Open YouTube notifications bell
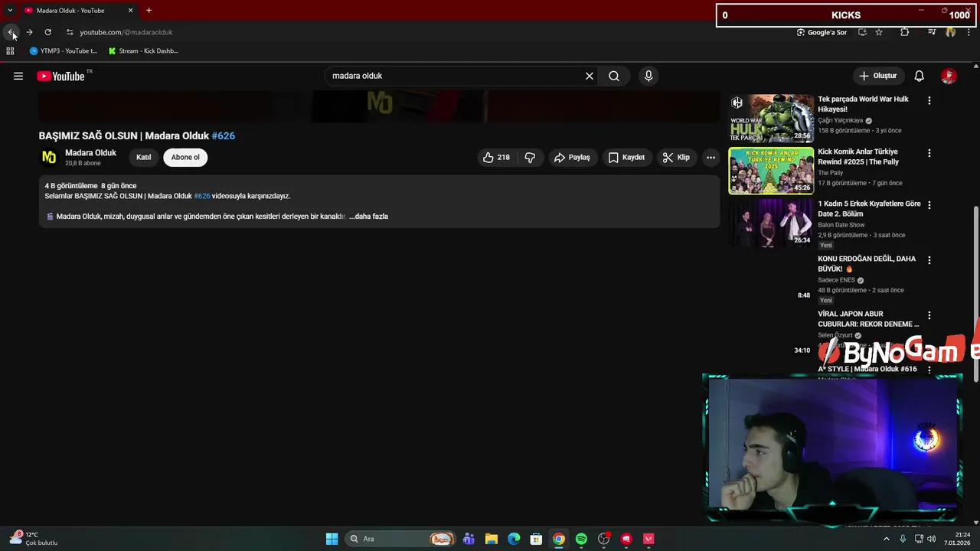 pyautogui.click(x=920, y=76)
